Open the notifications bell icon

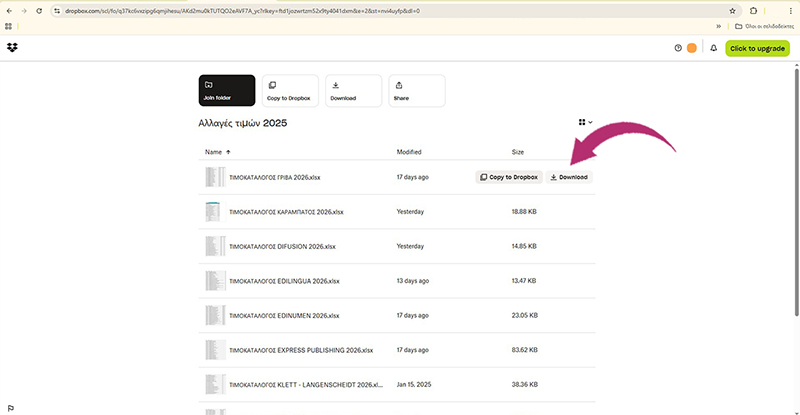click(713, 48)
